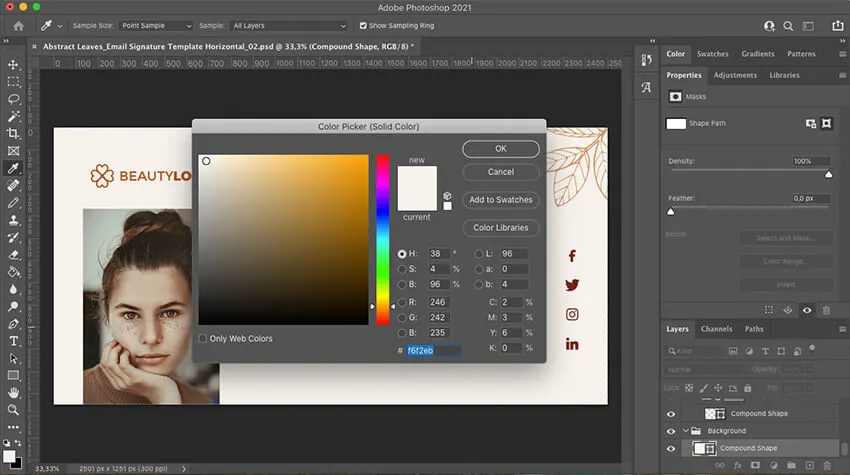Open the Character panel icon
This screenshot has height=475, width=850.
point(646,87)
